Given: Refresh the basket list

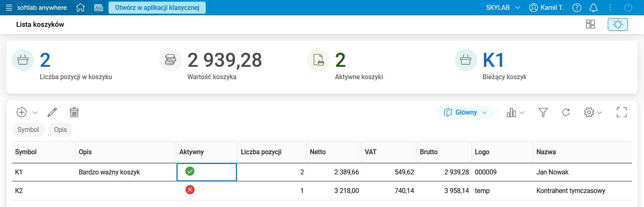Looking at the screenshot, I should pos(566,112).
